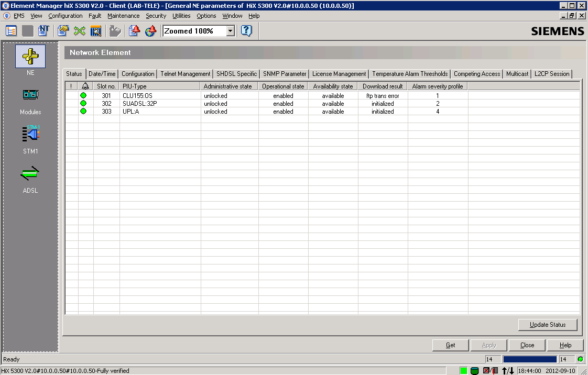Switch to the License Management tab
The image size is (588, 375).
coord(339,74)
